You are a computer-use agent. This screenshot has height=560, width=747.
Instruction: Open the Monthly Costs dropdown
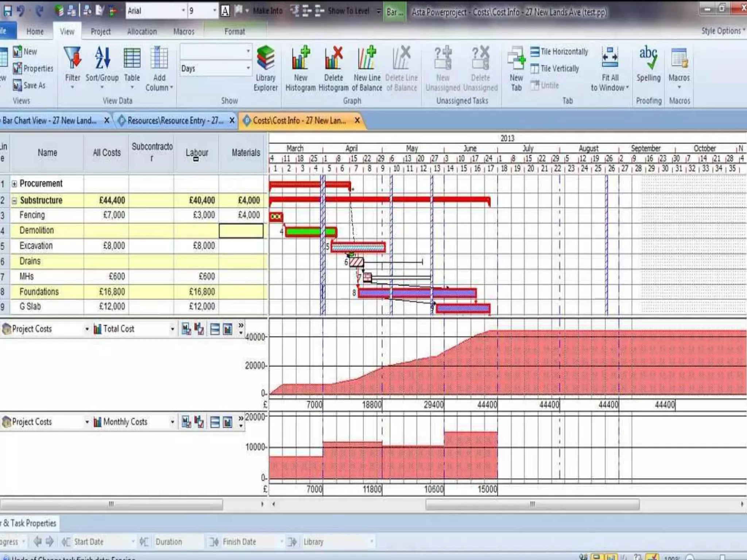(x=172, y=422)
